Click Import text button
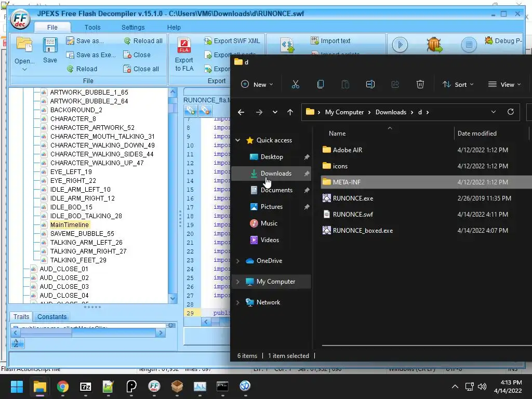 (330, 41)
